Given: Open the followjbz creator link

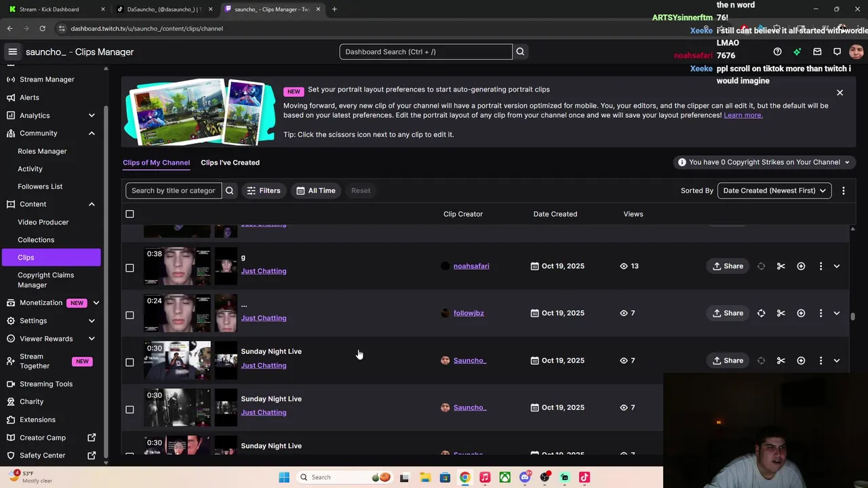Looking at the screenshot, I should (x=469, y=313).
